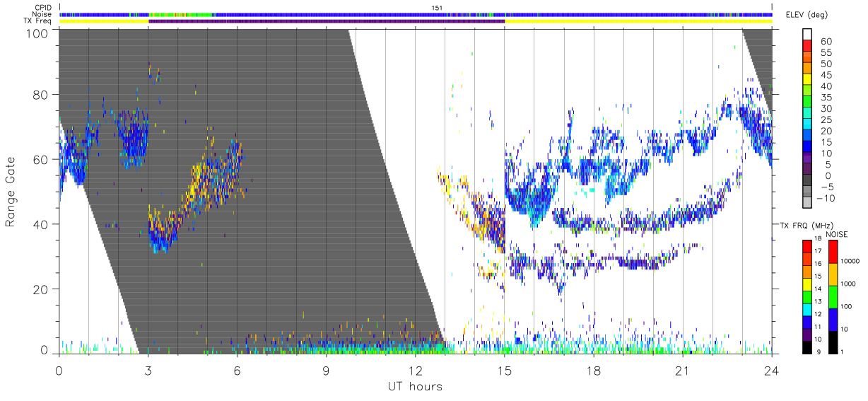Click 16 on the TX FRQ scale
Screen dimensions: 868x401
click(x=818, y=264)
